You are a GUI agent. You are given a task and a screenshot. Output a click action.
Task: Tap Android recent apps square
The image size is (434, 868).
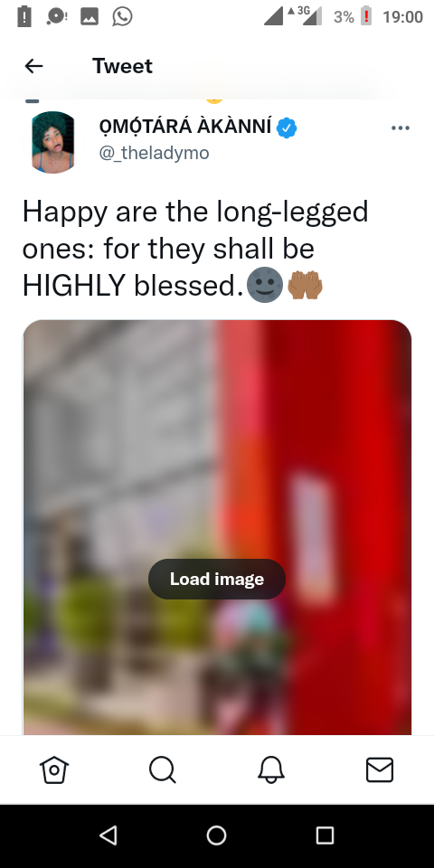coord(325,835)
